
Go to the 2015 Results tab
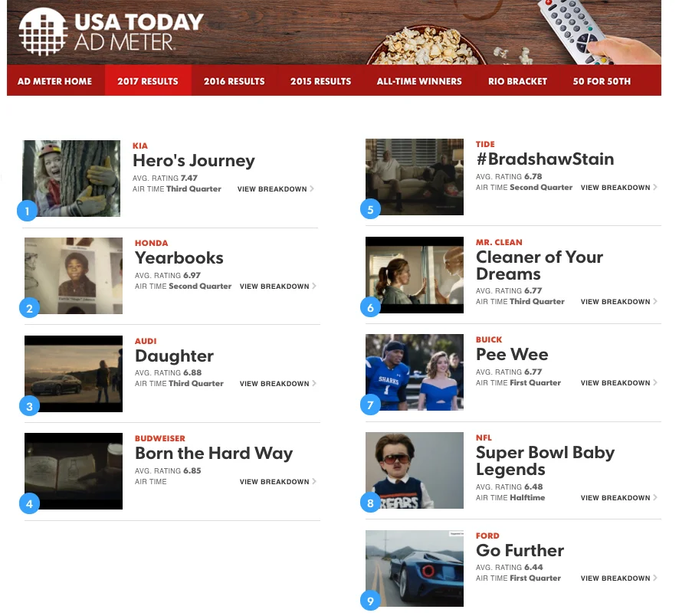[x=321, y=81]
